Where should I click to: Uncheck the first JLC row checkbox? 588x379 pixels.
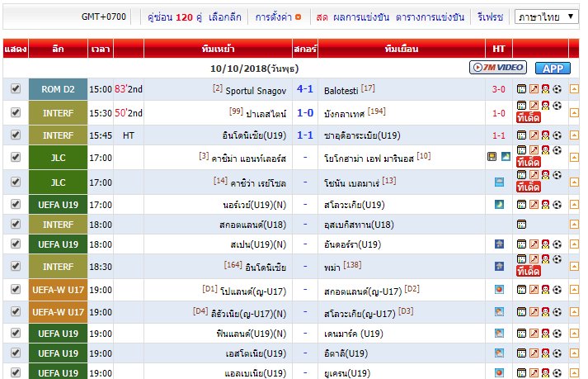[16, 156]
